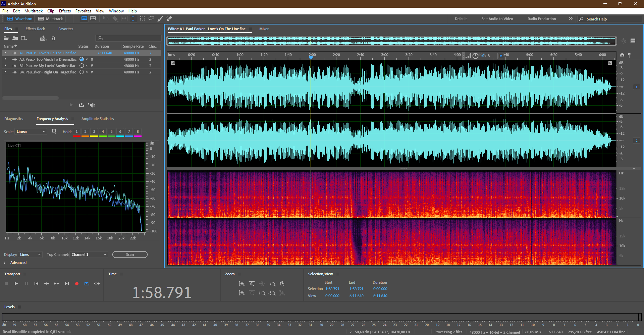Screen dimensions: 644x335
Task: Adjust the volume knob showing +0 dB
Action: [475, 56]
